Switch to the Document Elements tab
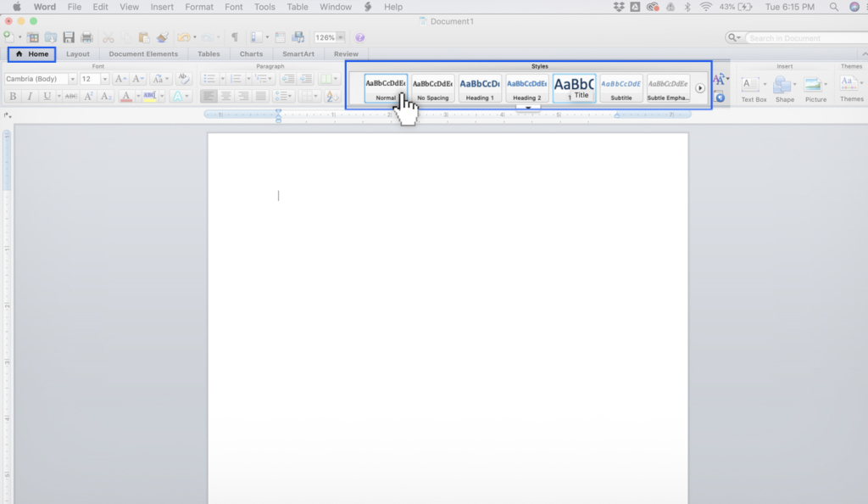Viewport: 868px width, 504px height. (143, 53)
